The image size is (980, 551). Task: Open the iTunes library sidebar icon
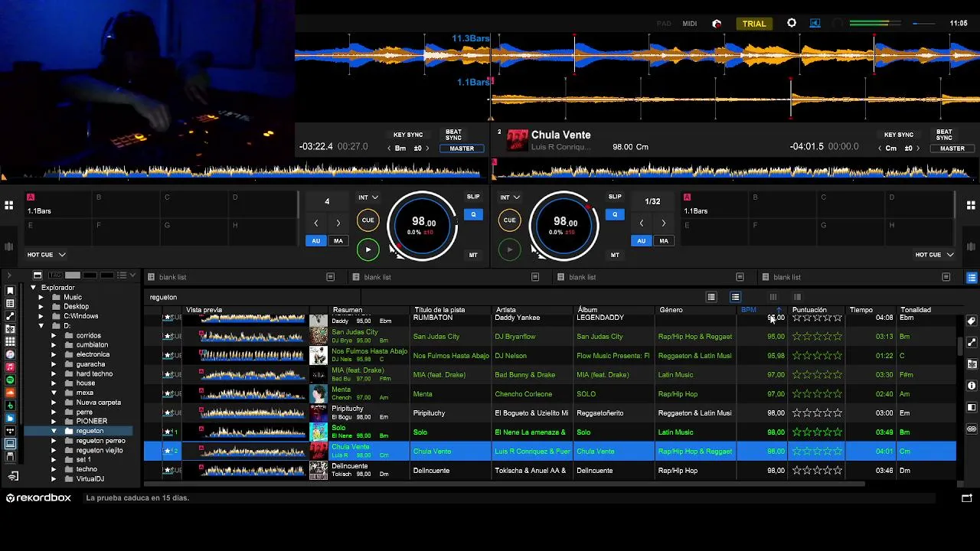(10, 354)
